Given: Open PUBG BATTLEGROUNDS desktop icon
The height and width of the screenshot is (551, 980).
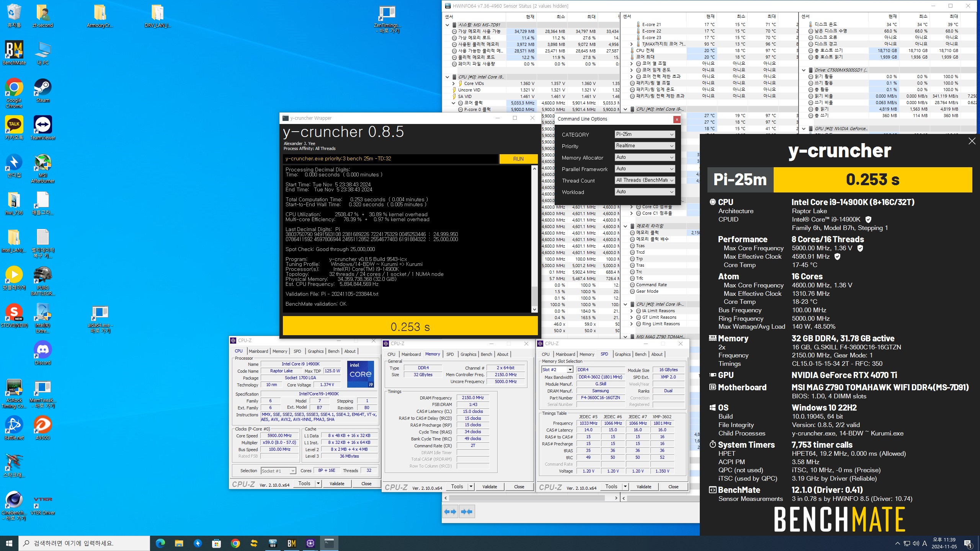Looking at the screenshot, I should [x=42, y=280].
